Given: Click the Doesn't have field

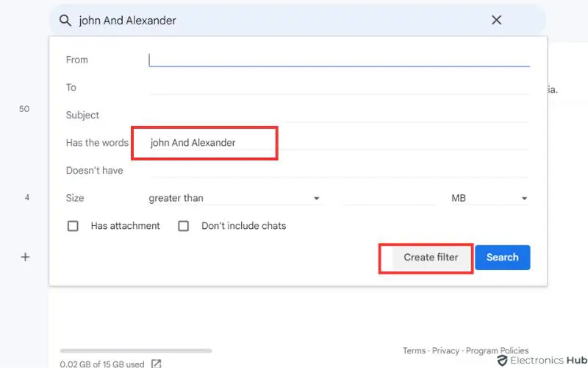Looking at the screenshot, I should (x=338, y=171).
